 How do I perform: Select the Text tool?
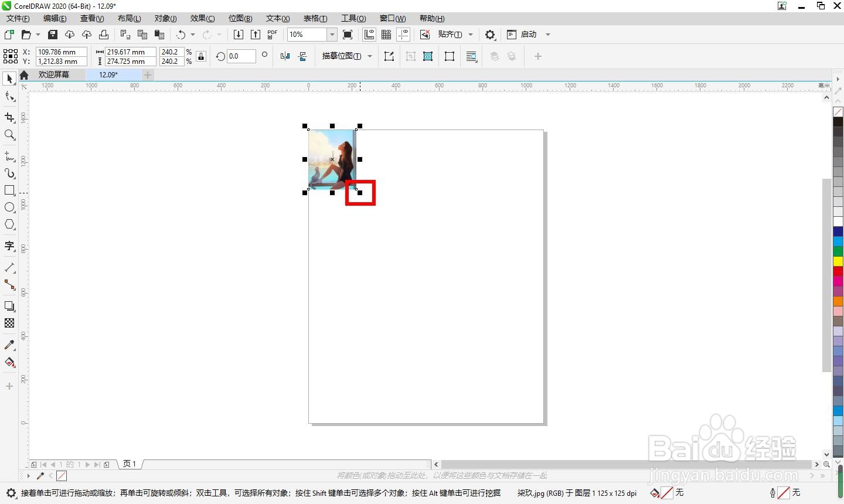pyautogui.click(x=9, y=246)
